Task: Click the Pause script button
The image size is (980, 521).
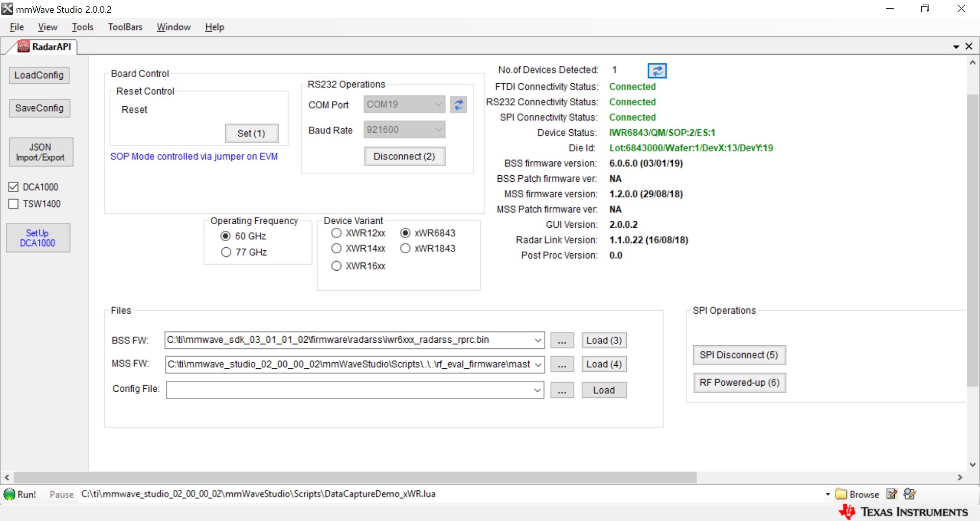Action: point(62,494)
